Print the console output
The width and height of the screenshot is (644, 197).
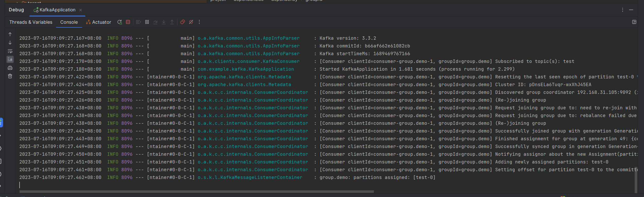click(10, 68)
